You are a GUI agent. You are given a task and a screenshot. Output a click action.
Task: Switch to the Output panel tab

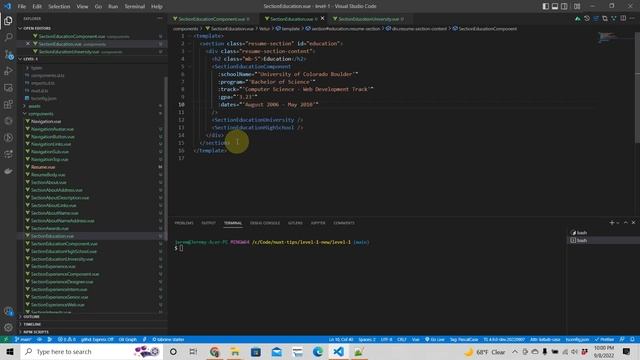pos(208,223)
